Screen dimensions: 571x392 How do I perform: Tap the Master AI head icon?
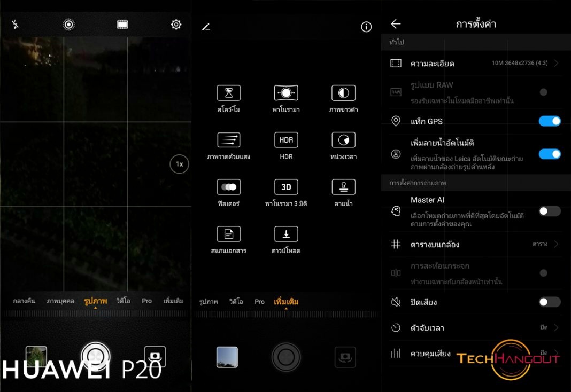[396, 211]
